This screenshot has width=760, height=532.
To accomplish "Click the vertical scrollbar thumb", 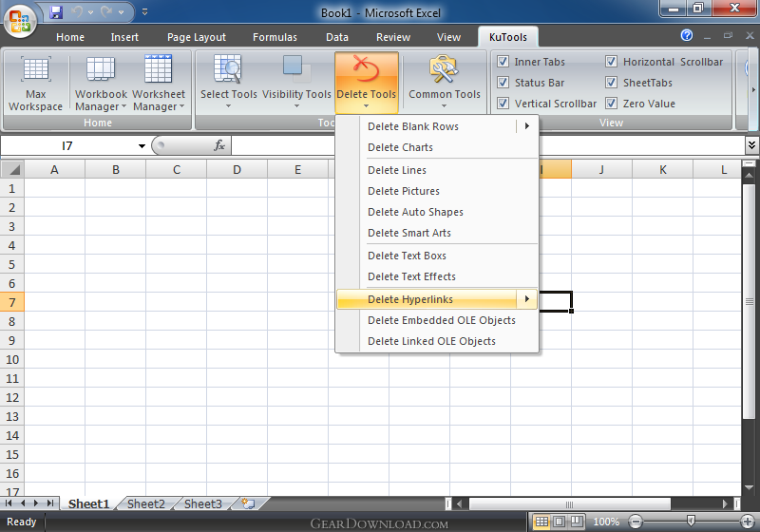I will 749,301.
